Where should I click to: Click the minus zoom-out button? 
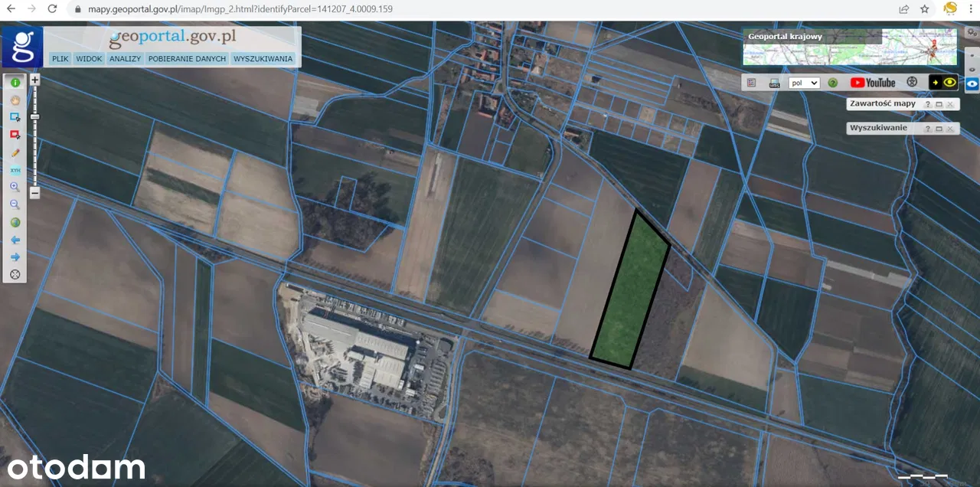[34, 193]
